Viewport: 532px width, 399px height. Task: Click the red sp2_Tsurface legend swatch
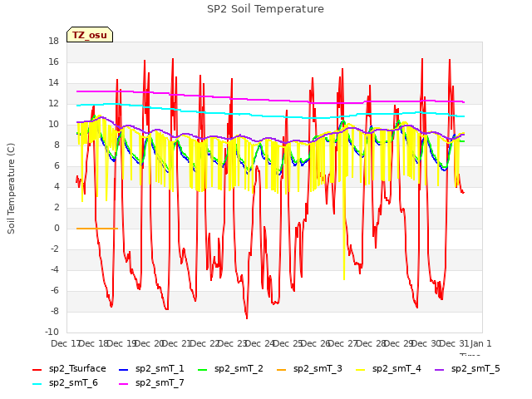(37, 369)
